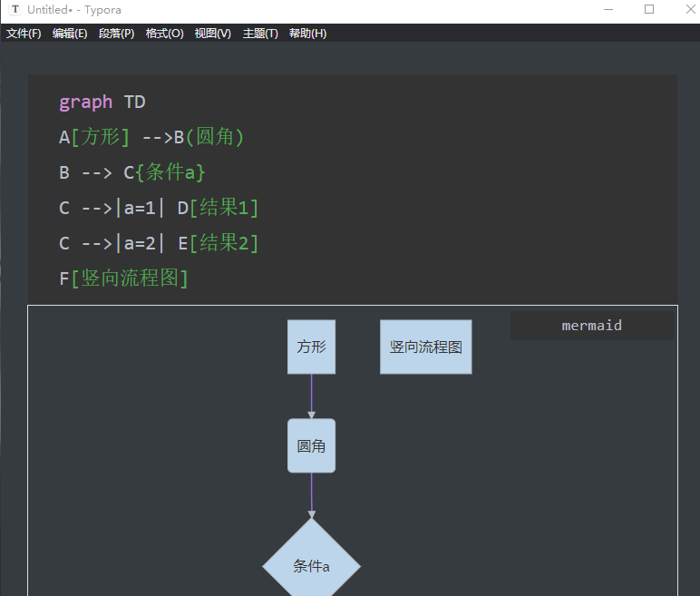This screenshot has height=596, width=700.
Task: Click the 'Untitled• - Typora' window title
Action: point(74,10)
